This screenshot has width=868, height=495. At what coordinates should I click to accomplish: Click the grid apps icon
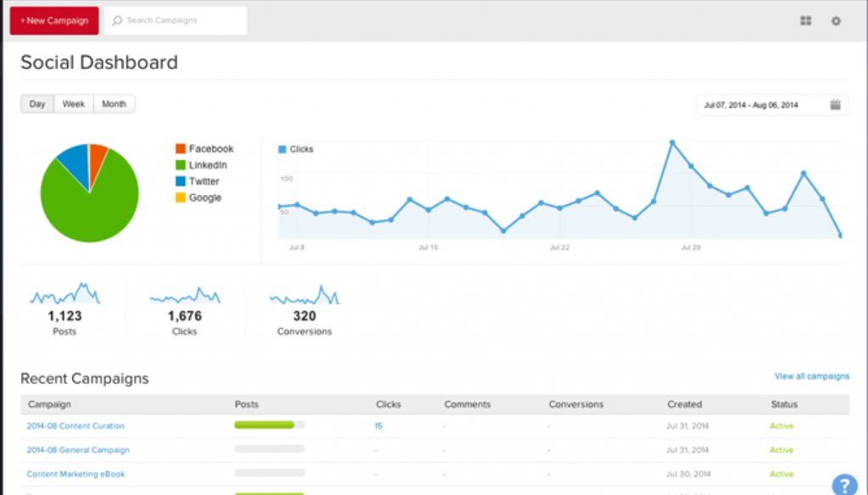click(804, 19)
